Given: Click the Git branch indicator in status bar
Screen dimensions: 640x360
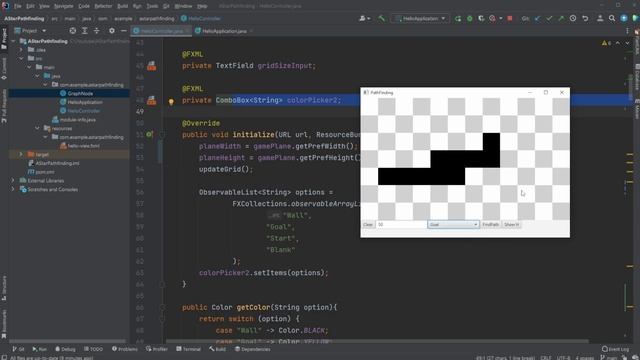Looking at the screenshot, I should click(x=608, y=358).
